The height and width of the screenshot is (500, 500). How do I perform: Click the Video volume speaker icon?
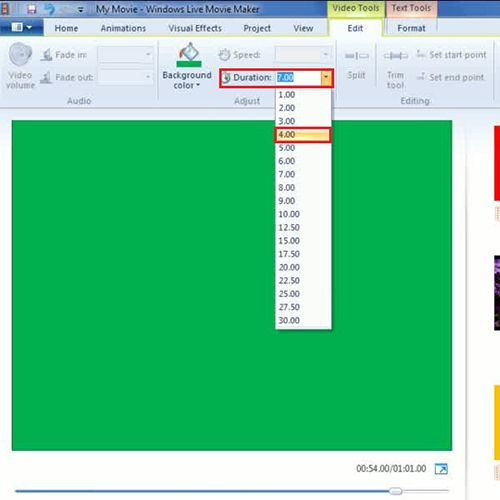coord(20,54)
